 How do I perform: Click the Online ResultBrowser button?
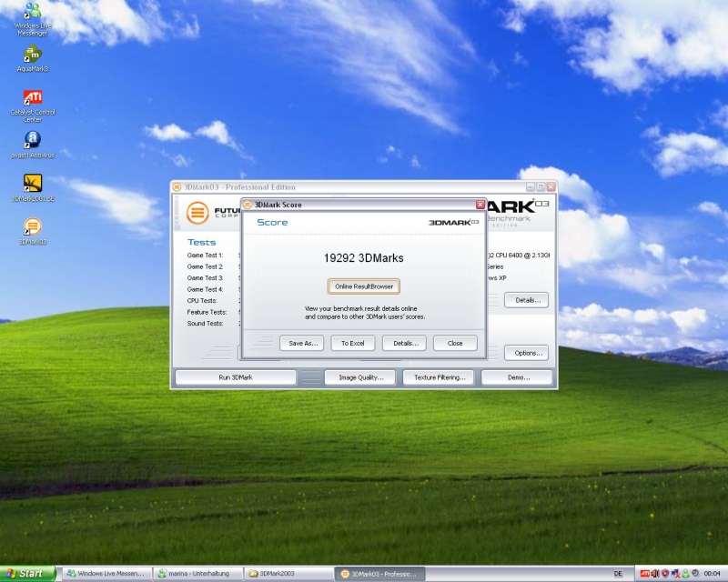[x=363, y=286]
